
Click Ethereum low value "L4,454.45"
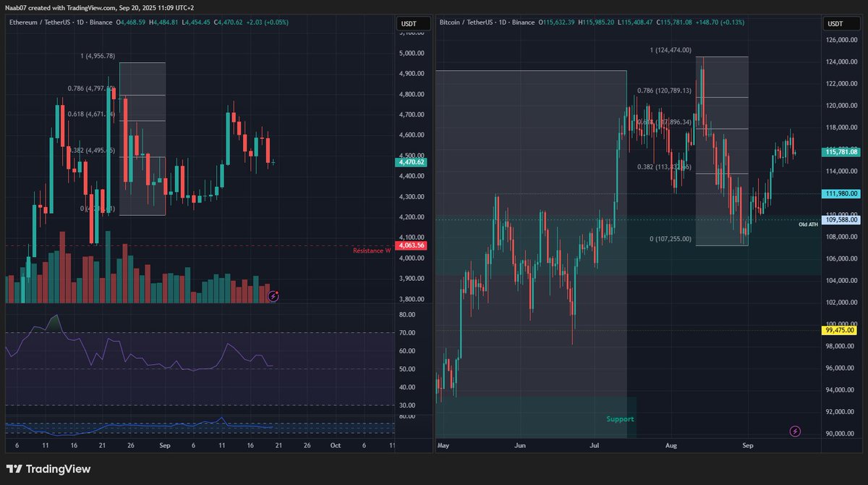click(x=196, y=22)
